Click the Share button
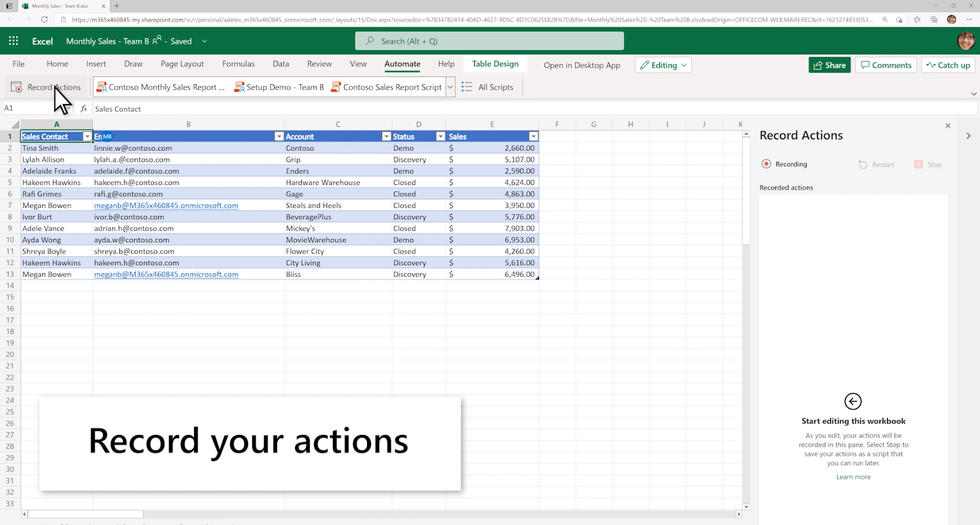980x525 pixels. tap(829, 65)
